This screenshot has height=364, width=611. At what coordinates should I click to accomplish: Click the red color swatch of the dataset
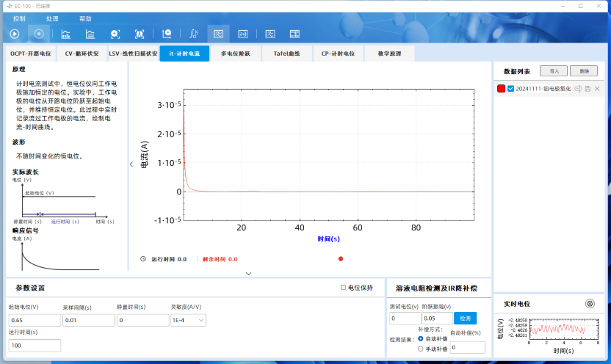tap(501, 89)
